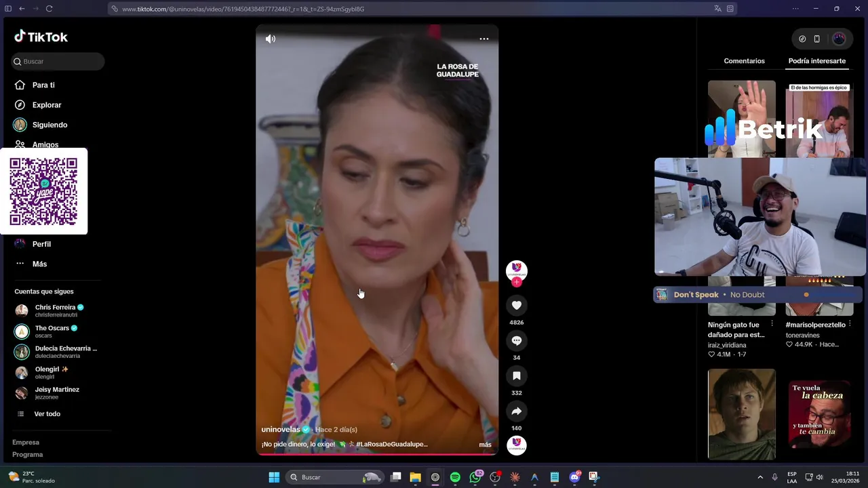Toggle the browser sidebar panel icon

(x=7, y=9)
